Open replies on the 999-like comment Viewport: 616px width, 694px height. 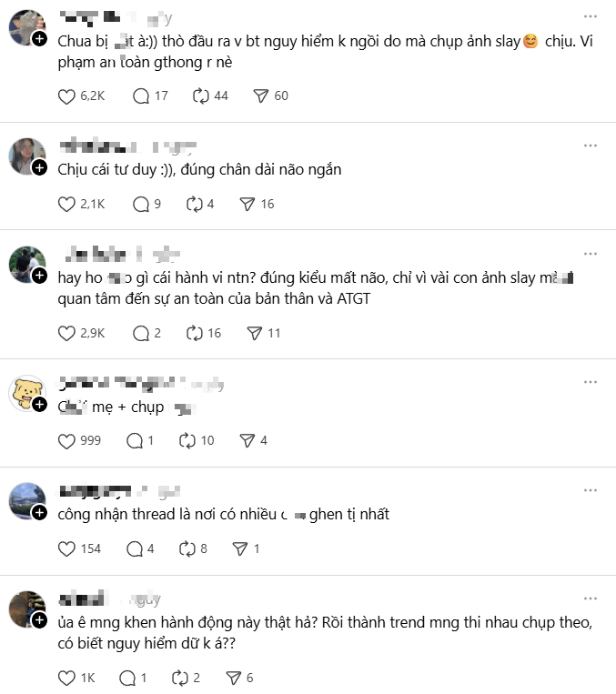pyautogui.click(x=135, y=441)
